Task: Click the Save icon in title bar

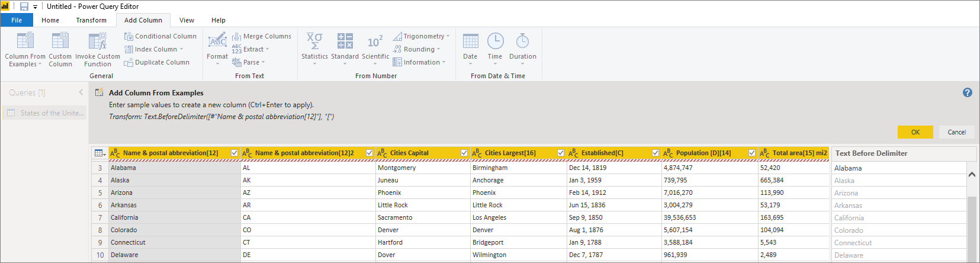Action: tap(24, 7)
